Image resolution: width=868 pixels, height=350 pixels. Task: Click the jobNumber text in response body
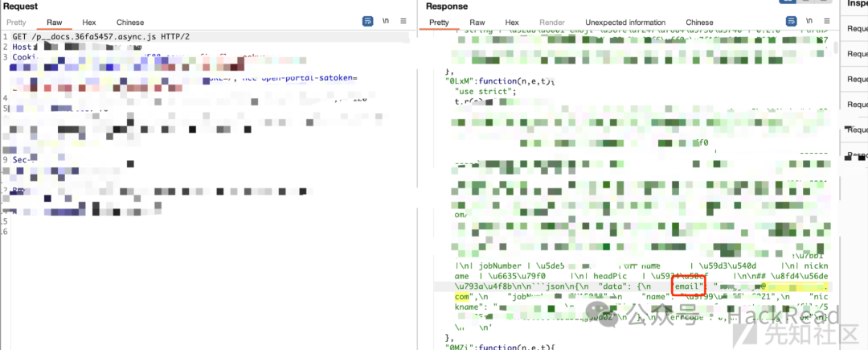[499, 266]
